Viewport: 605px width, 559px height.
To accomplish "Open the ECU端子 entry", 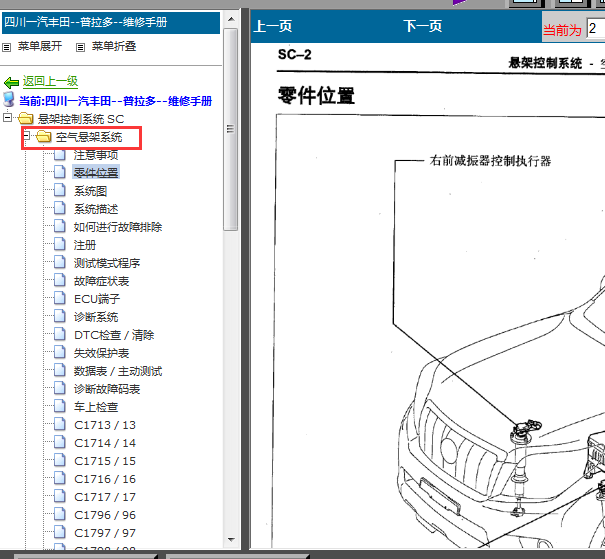I will click(x=97, y=299).
